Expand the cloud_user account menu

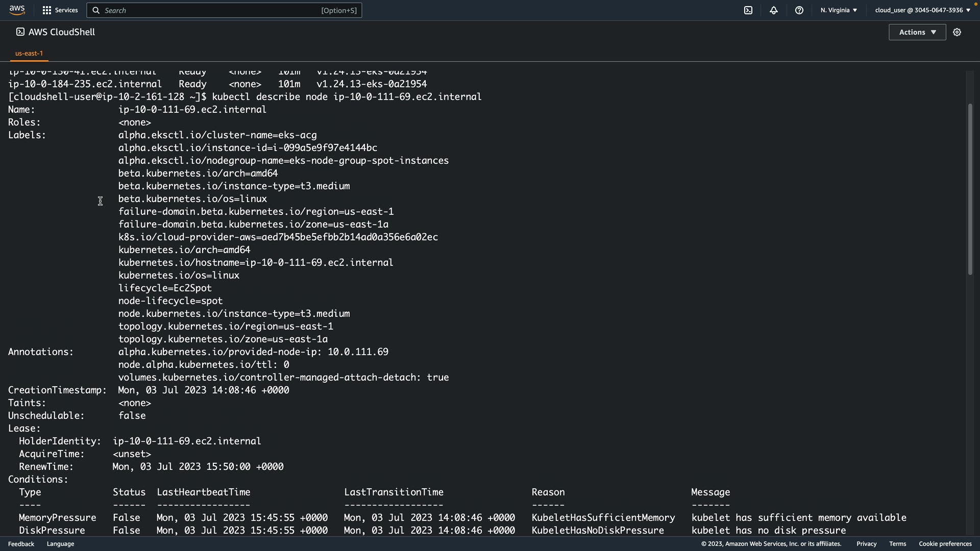[922, 10]
